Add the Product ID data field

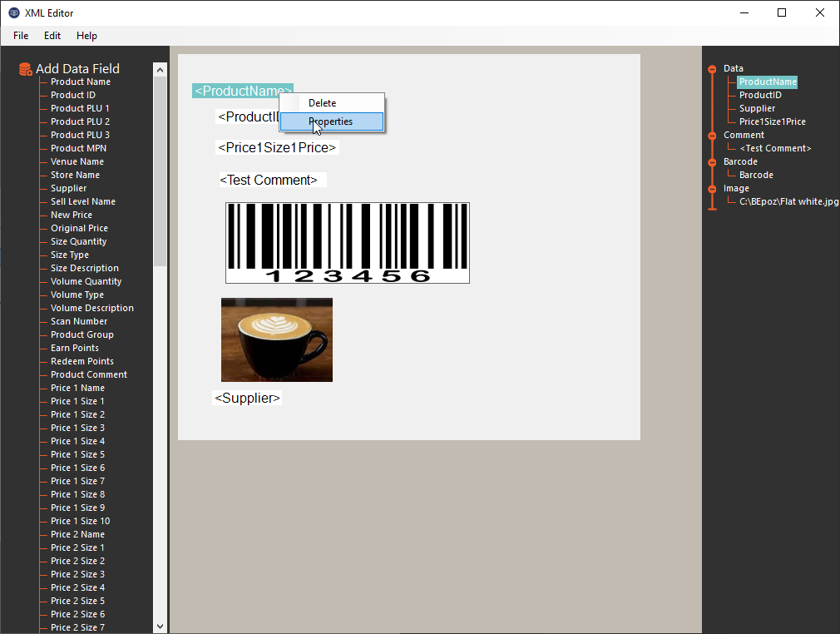coord(73,96)
